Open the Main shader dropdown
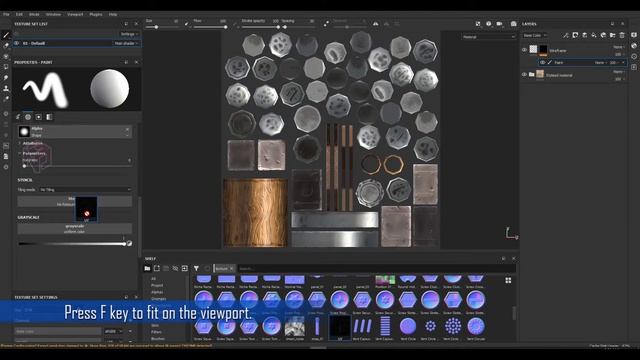 point(126,43)
